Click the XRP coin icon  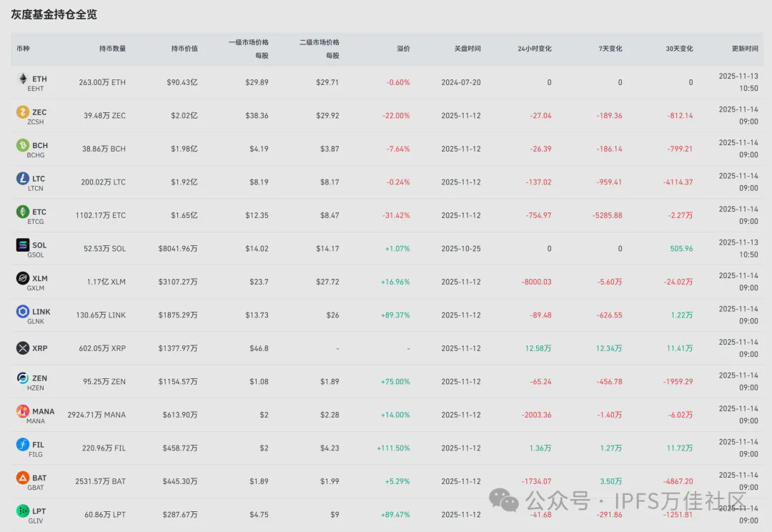point(23,348)
